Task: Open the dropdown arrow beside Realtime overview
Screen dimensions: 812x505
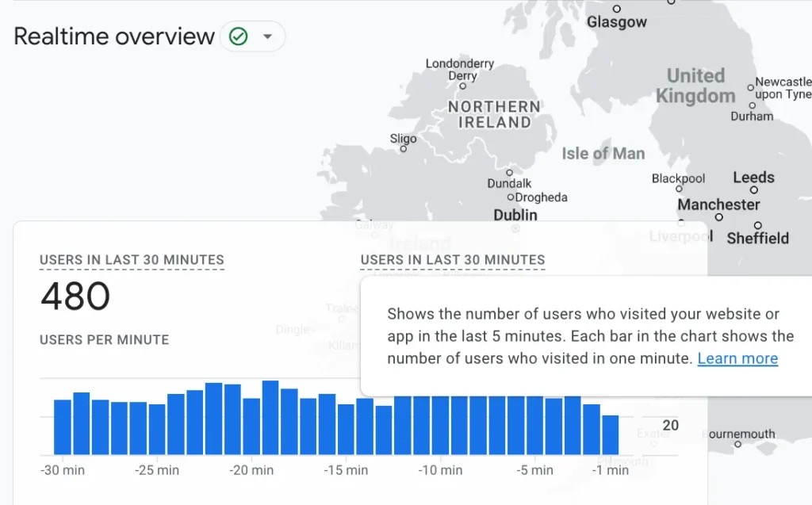Action: (x=267, y=36)
